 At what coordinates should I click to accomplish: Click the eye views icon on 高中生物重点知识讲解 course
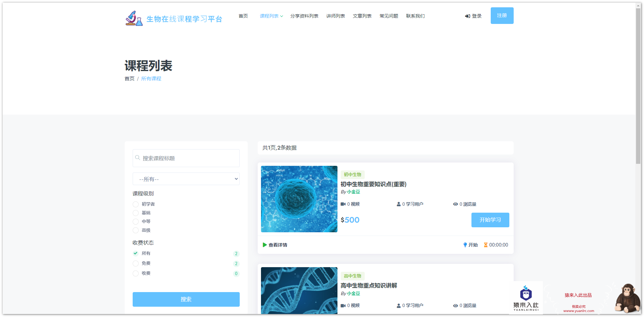pyautogui.click(x=455, y=306)
